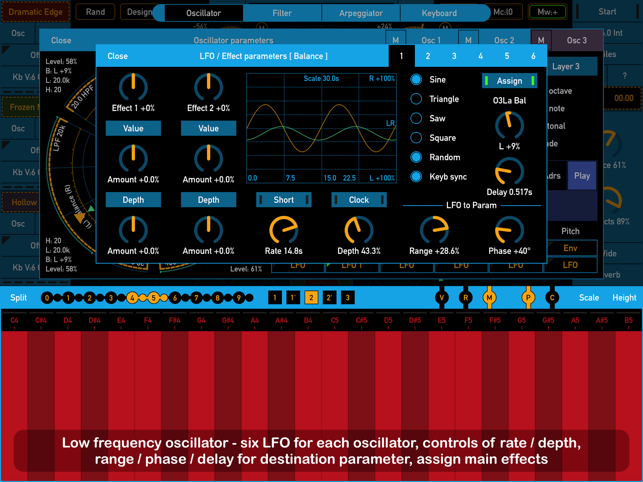Tap the orange M circle above the keyboard
The height and width of the screenshot is (482, 643).
[489, 297]
